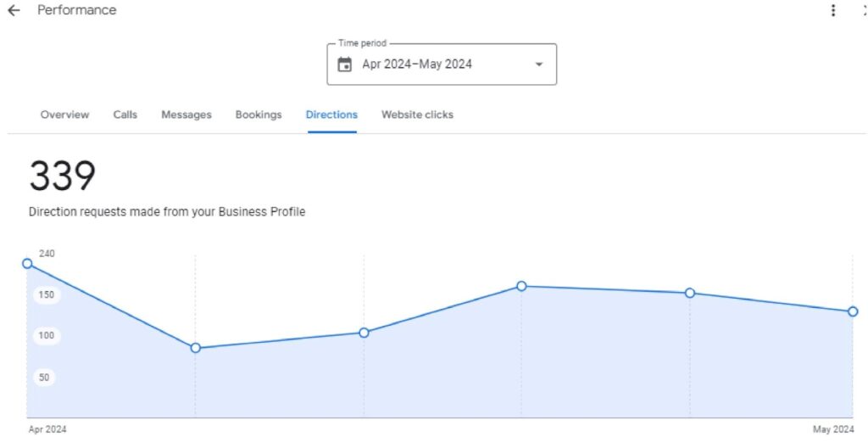Select the Directions tab

pyautogui.click(x=331, y=115)
